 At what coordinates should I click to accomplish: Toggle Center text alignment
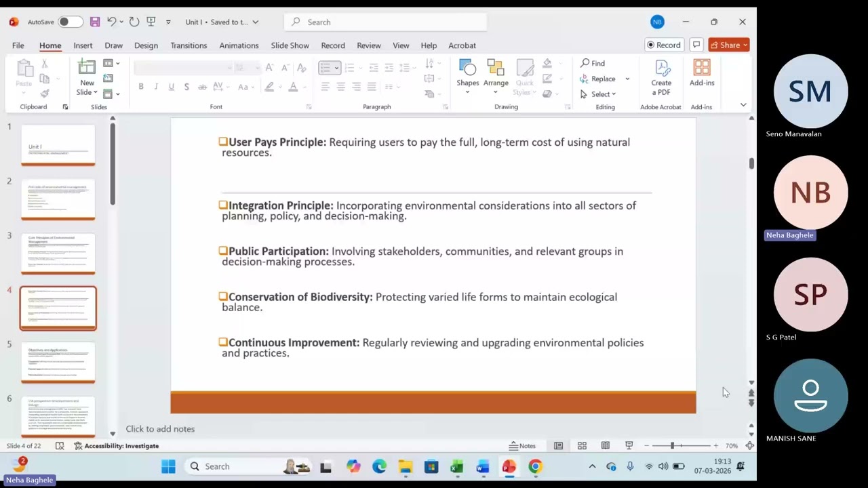[x=340, y=87]
